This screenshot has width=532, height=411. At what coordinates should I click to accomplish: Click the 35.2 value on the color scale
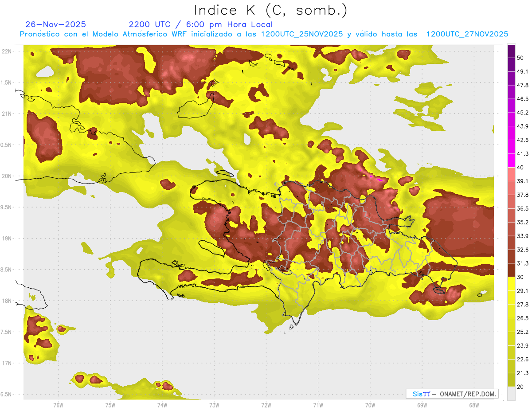pos(523,222)
